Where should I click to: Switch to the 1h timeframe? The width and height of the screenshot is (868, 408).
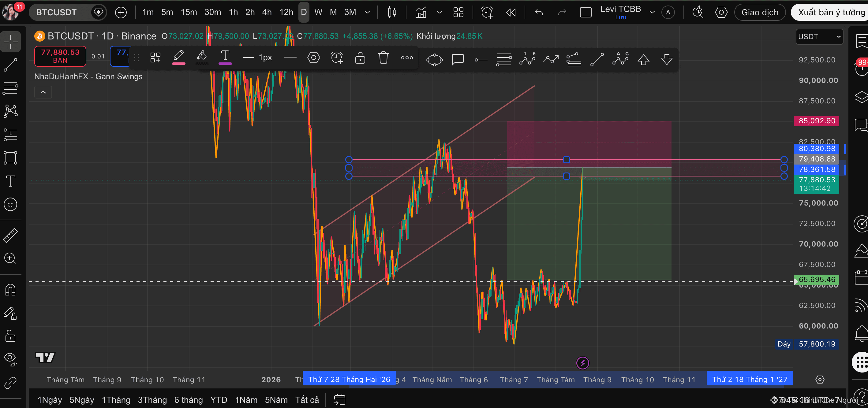click(233, 13)
